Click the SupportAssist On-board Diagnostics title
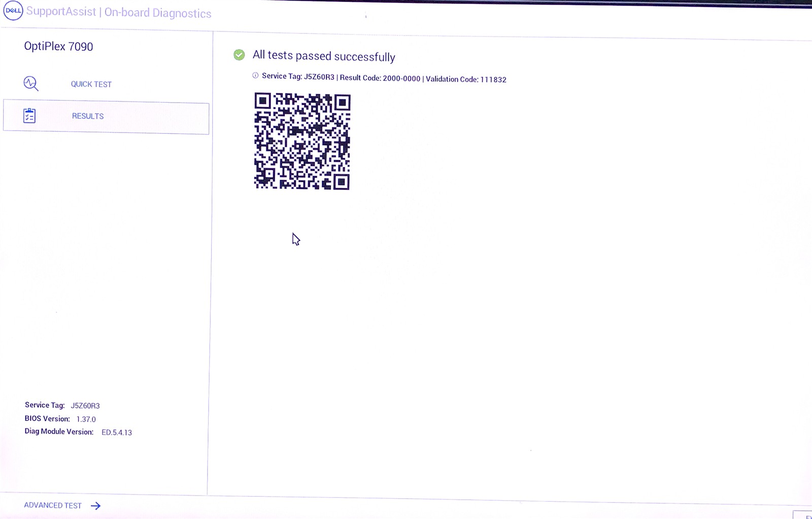Screen dimensions: 812x519 tap(119, 12)
